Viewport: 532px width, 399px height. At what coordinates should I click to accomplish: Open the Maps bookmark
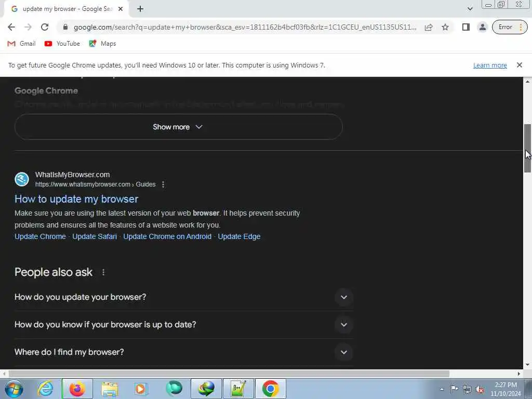(102, 44)
